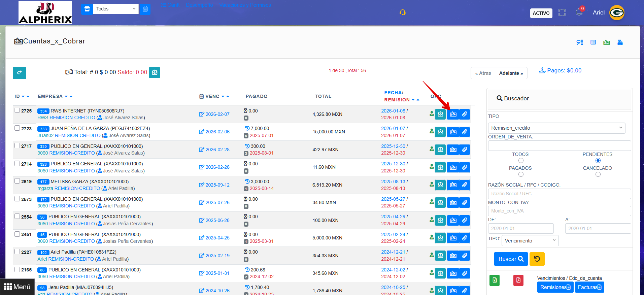Click the teal money envelope icon for row 2717
Image resolution: width=644 pixels, height=295 pixels.
tap(440, 150)
